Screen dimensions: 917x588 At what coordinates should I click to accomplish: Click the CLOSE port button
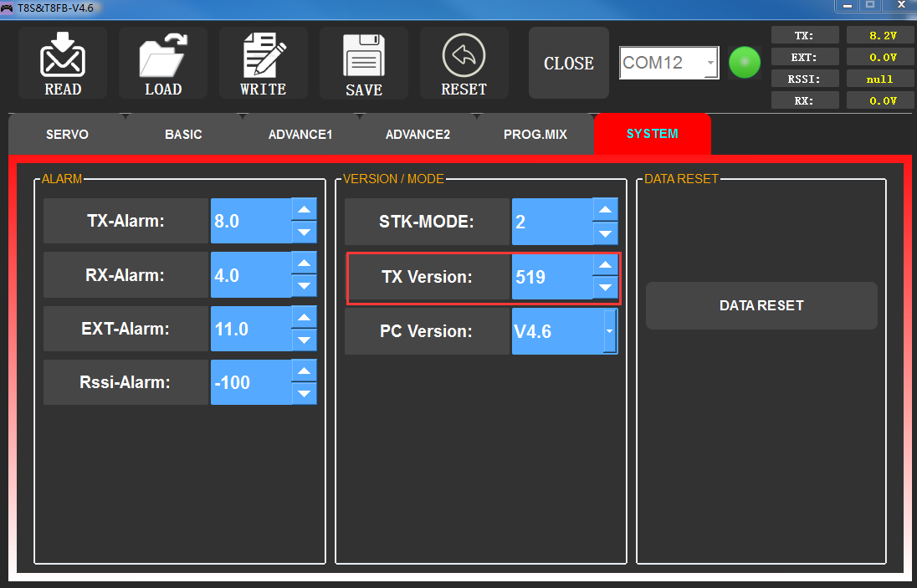[x=568, y=63]
